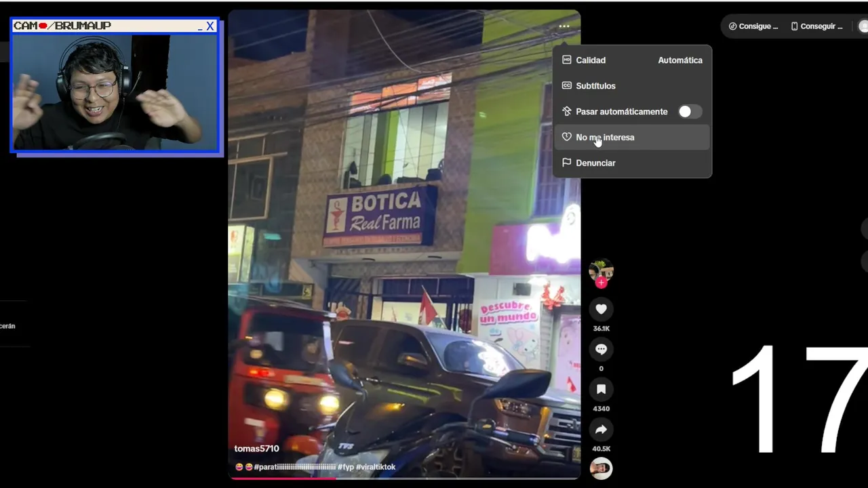Click the 40.5K shares count

click(601, 449)
